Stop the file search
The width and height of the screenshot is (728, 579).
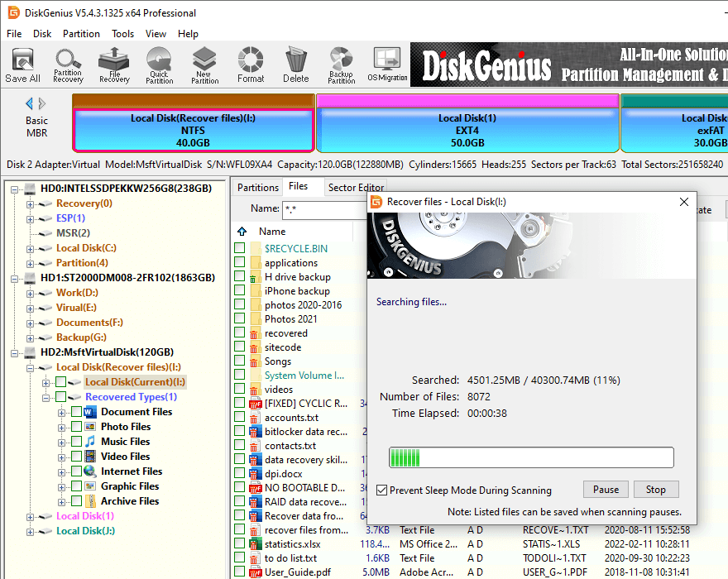click(655, 490)
